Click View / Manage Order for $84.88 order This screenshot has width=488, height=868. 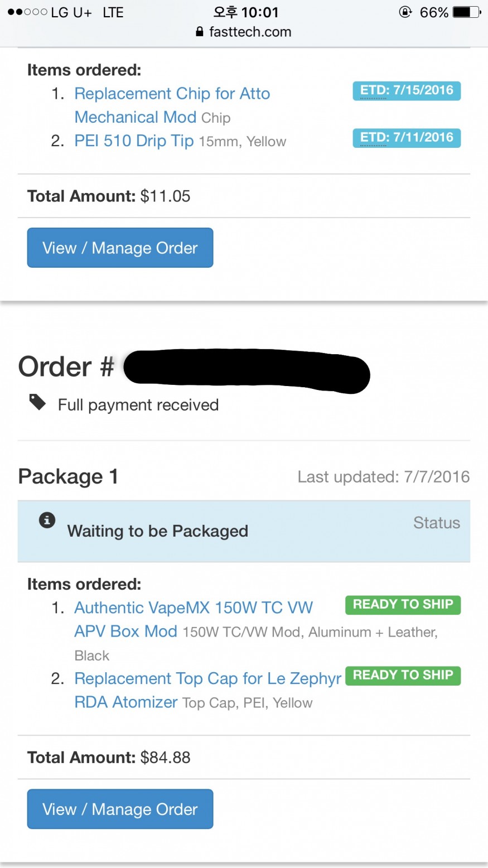(x=120, y=809)
